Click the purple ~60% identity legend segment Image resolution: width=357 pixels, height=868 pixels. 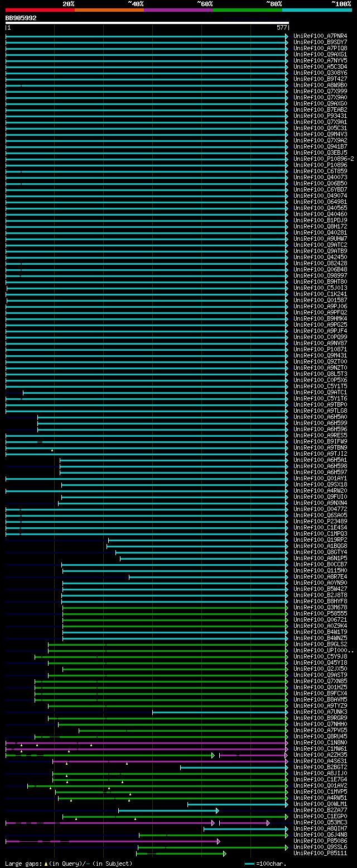[178, 10]
